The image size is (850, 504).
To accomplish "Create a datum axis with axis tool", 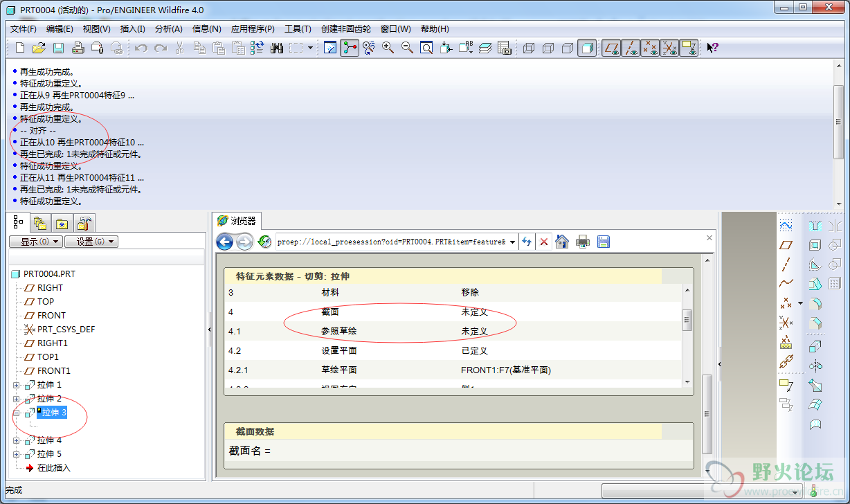I will [786, 264].
